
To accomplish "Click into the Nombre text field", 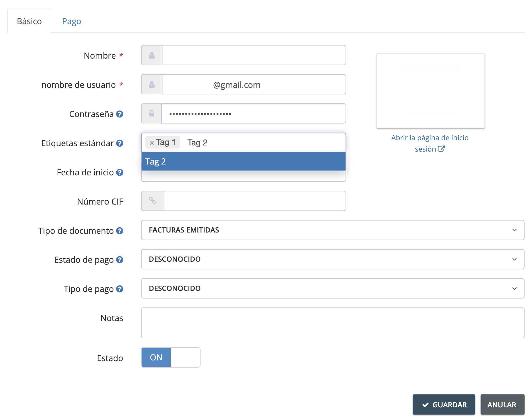I will tap(254, 55).
